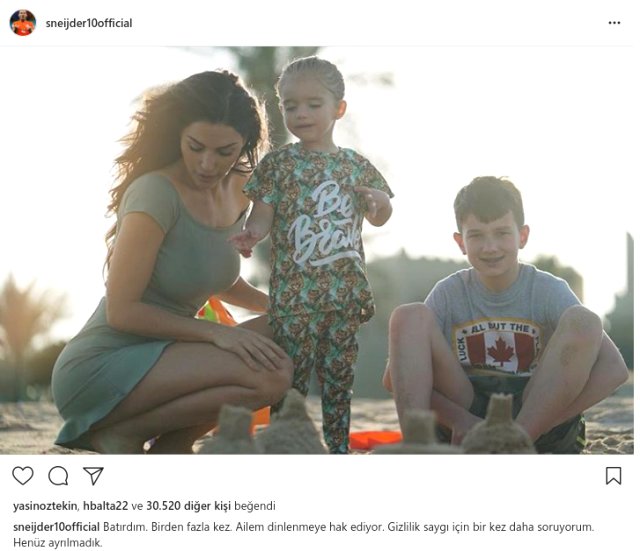Save the post with the bookmark icon
The image size is (640, 551).
click(613, 475)
